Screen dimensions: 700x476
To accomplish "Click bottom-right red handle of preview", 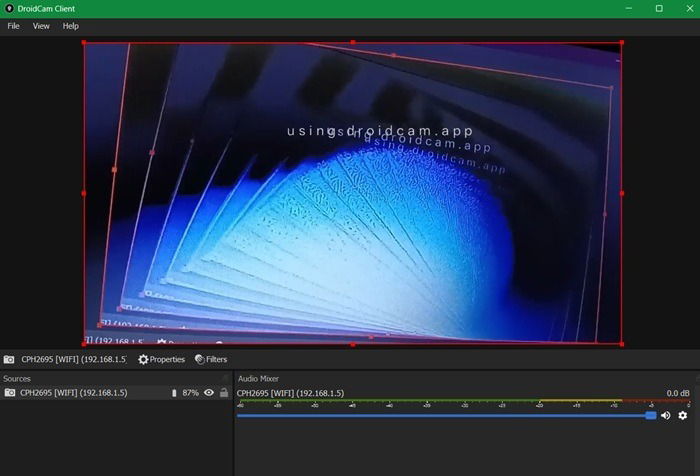I will 622,344.
